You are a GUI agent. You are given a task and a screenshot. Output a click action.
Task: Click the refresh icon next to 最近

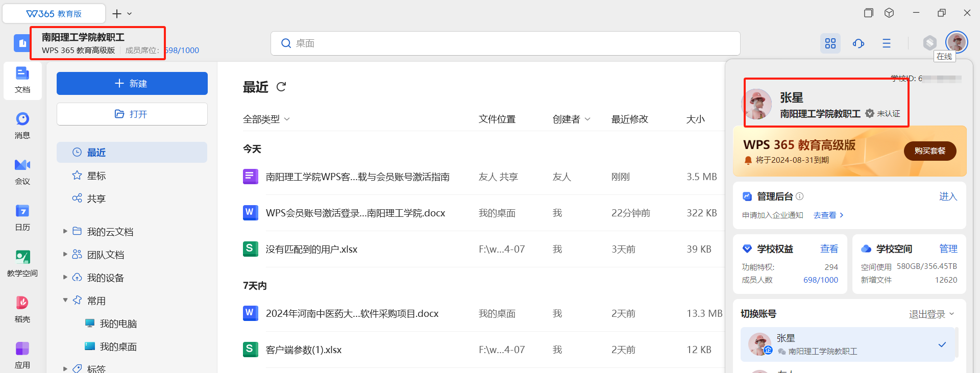pos(281,87)
